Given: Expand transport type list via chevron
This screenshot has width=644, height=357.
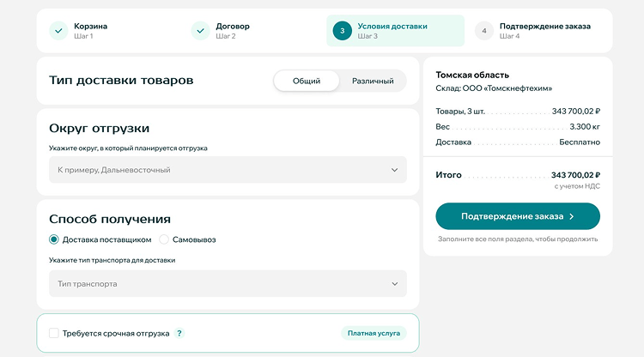Looking at the screenshot, I should click(395, 283).
